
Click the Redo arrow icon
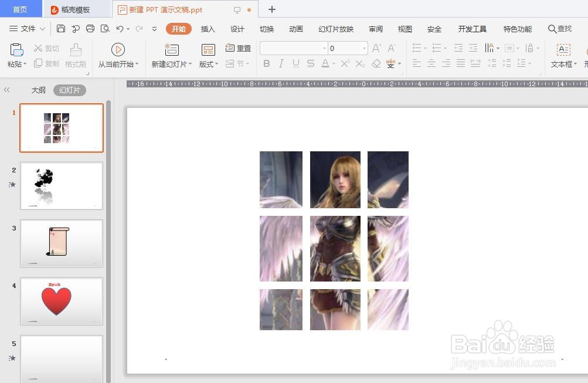coord(139,29)
